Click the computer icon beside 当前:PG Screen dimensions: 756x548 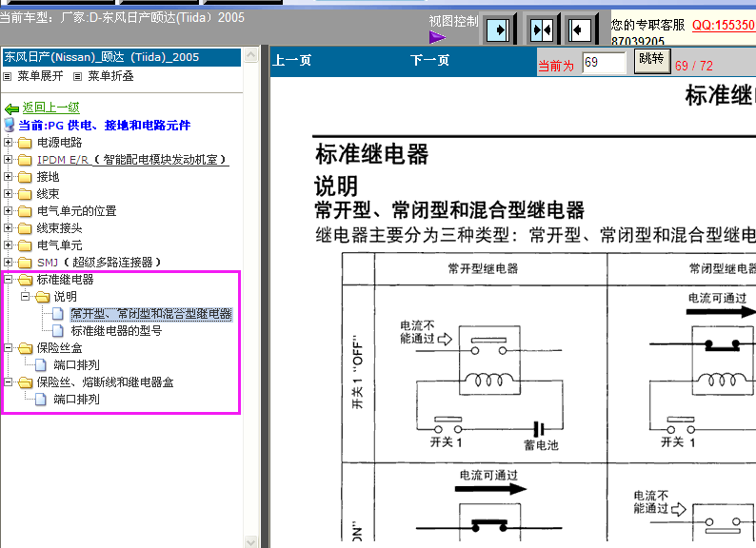coord(10,125)
